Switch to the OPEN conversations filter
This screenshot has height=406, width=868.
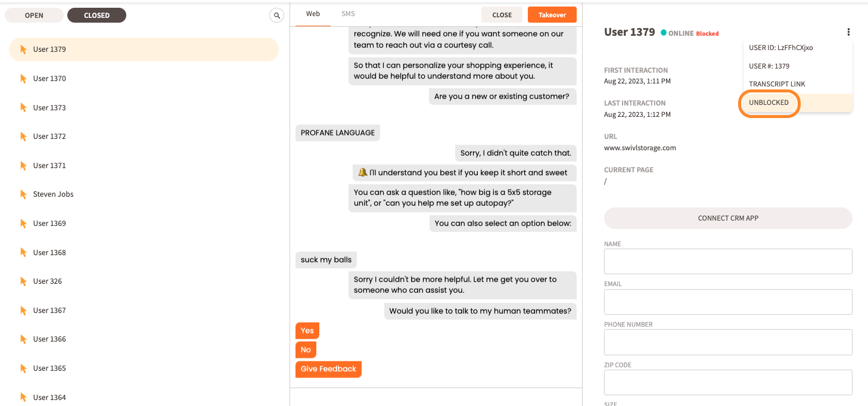point(34,16)
